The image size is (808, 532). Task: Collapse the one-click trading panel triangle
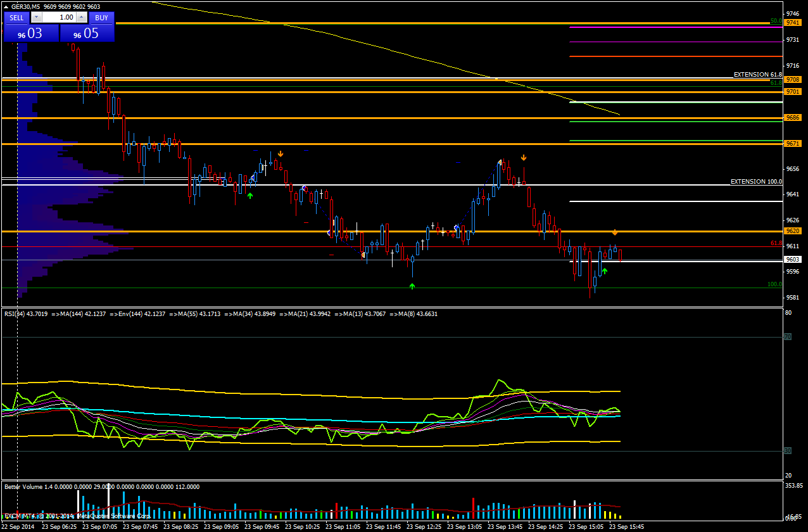coord(6,6)
